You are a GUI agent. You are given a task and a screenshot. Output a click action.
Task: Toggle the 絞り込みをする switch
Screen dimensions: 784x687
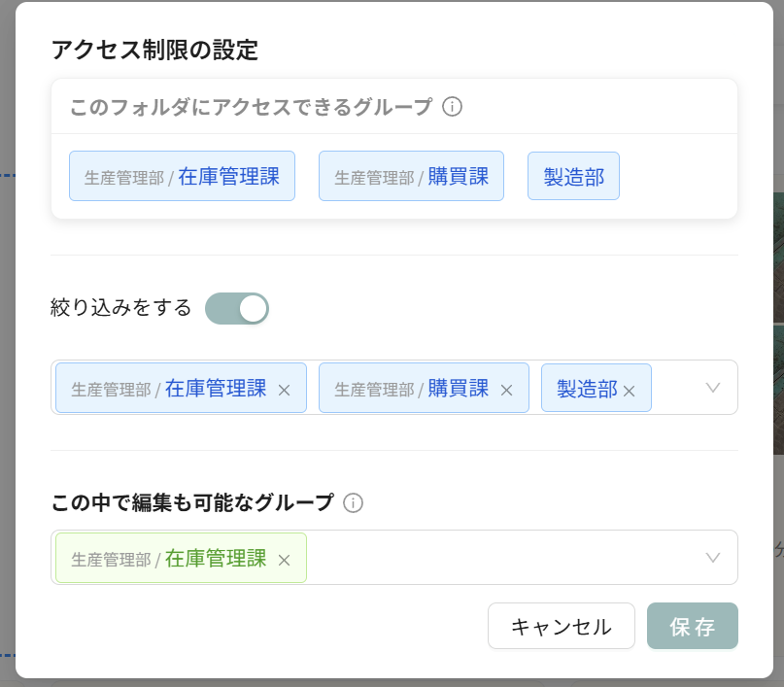[237, 308]
